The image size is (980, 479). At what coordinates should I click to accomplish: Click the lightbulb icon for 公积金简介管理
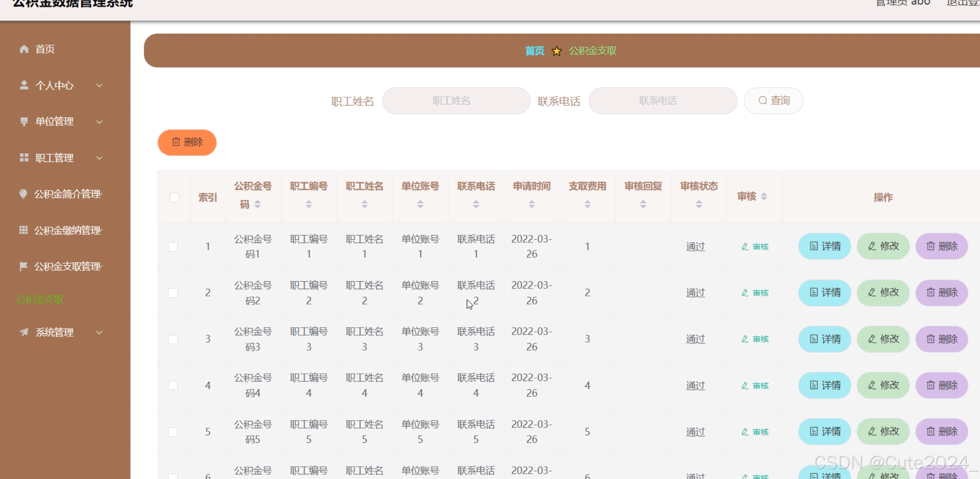[x=23, y=194]
